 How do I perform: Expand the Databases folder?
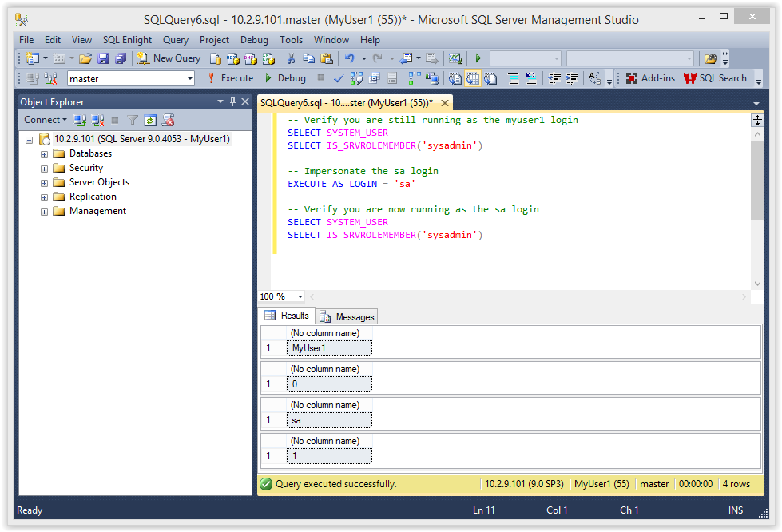(x=45, y=154)
